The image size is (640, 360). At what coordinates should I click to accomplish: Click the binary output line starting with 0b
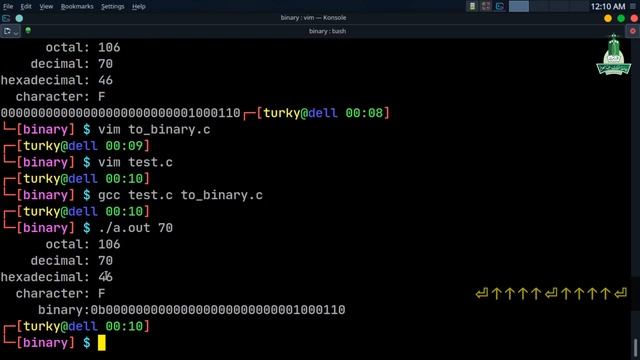[x=191, y=310]
